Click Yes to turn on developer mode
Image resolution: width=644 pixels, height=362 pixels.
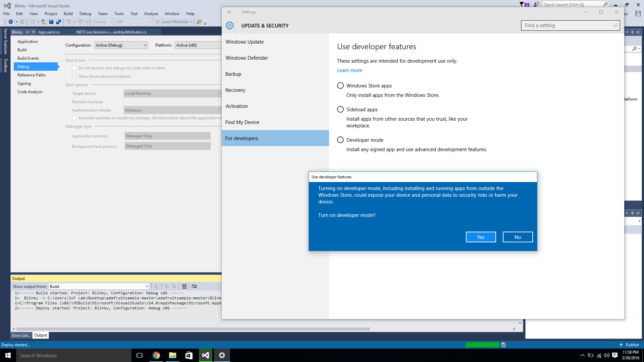tap(480, 236)
